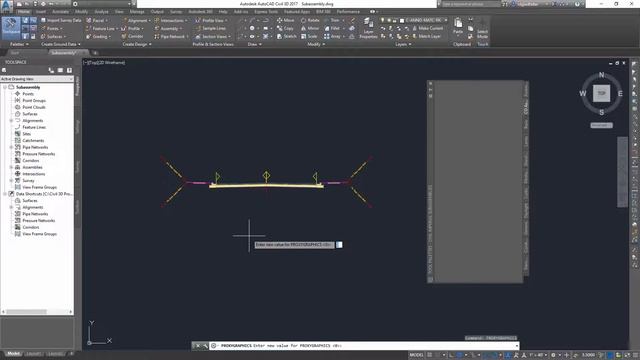Open Active Drawing View dropdown in Toolspace

pos(37,79)
